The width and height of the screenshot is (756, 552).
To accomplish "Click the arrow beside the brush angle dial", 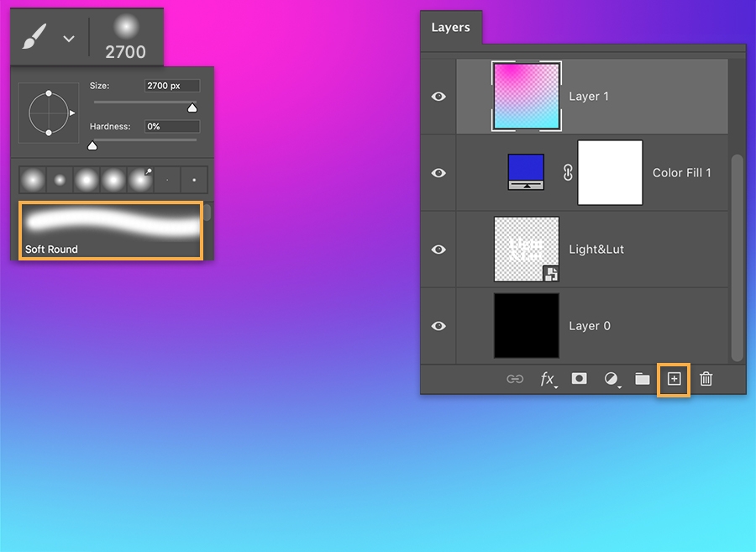I will click(x=71, y=113).
